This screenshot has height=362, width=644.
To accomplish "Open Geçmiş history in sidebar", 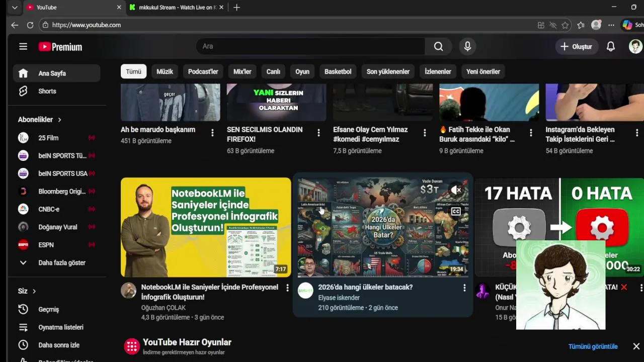I will [57, 309].
